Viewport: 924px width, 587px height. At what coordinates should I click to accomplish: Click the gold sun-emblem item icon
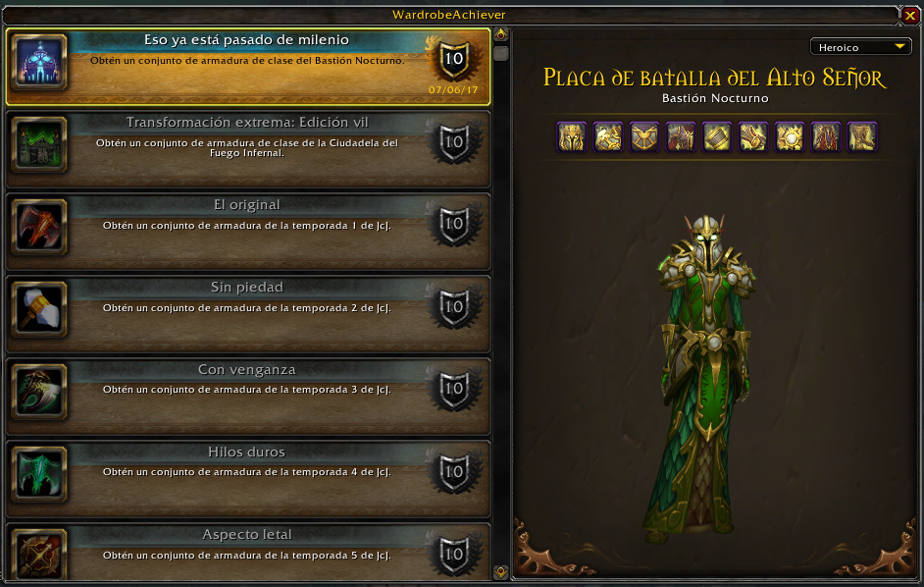click(789, 136)
